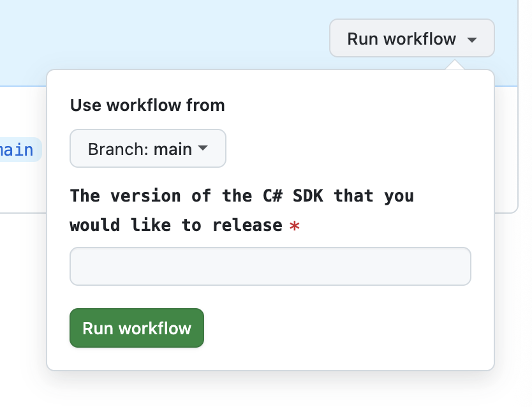Choose a branch via Branch: main control
Viewport: 532px width, 407px height.
[147, 148]
